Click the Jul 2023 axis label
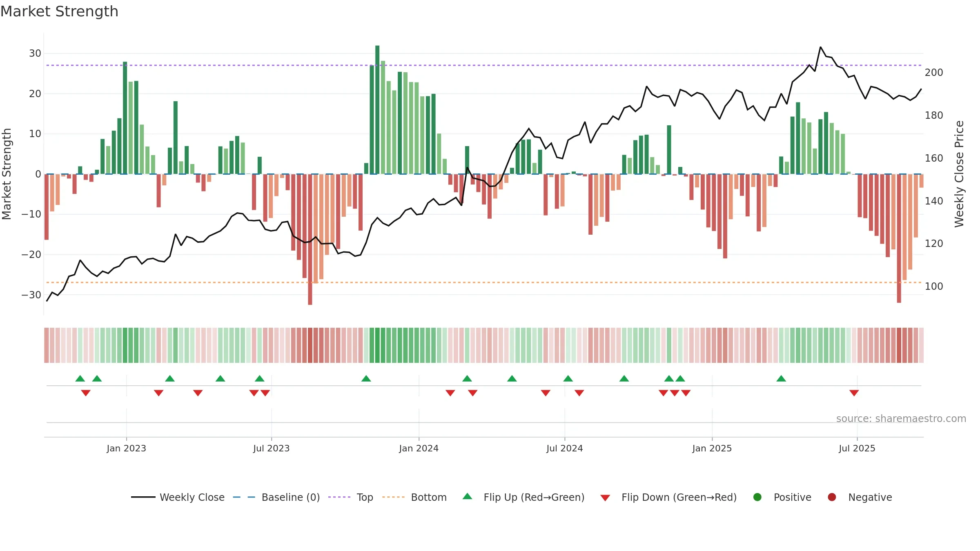 tap(271, 448)
